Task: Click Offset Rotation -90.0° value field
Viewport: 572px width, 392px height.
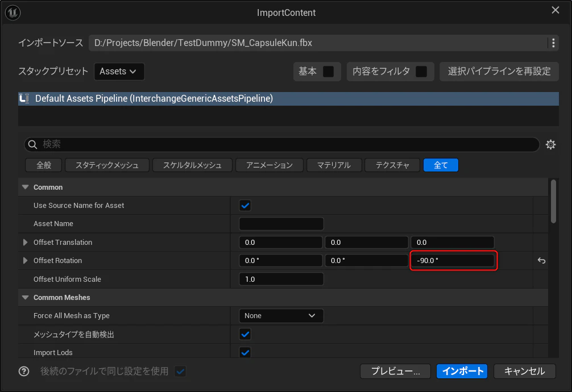Action: pos(453,261)
